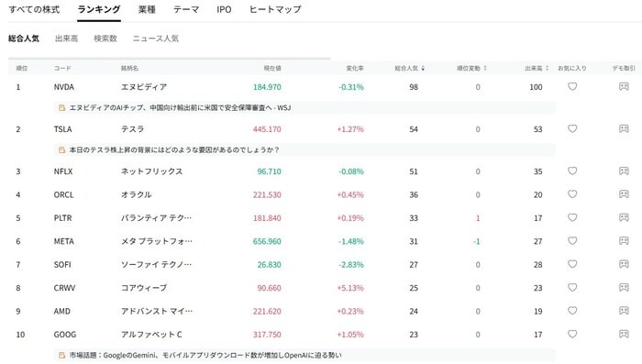Click コアウィーブ stock name
The image size is (642, 364).
(x=144, y=288)
